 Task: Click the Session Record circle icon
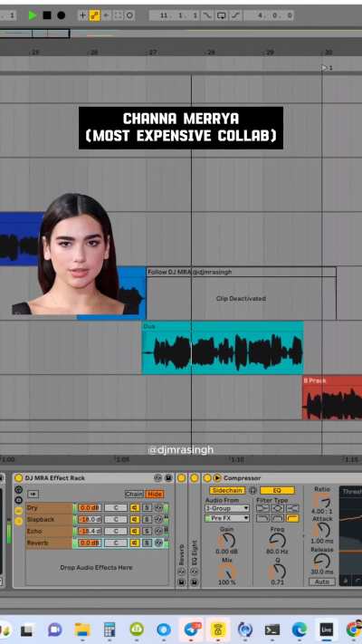pos(129,15)
